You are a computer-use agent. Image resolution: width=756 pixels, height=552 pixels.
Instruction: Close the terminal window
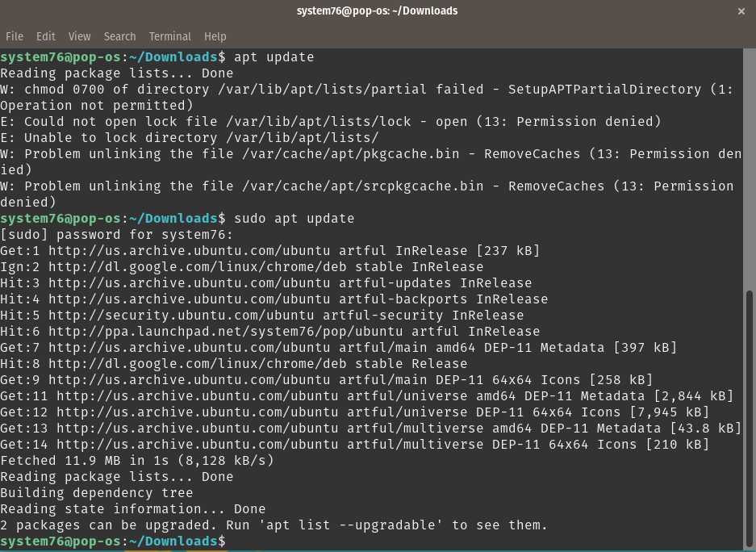(741, 11)
